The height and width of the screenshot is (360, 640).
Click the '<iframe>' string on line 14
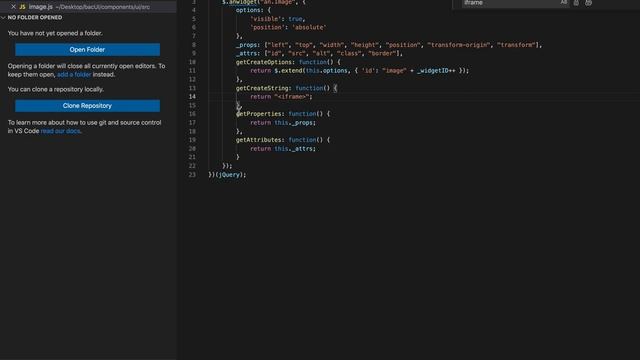(x=293, y=97)
